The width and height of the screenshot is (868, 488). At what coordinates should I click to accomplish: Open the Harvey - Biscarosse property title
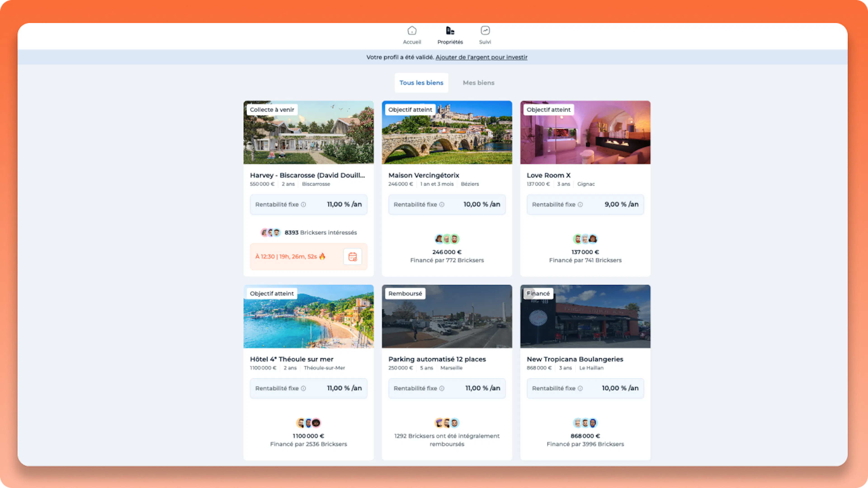click(307, 176)
